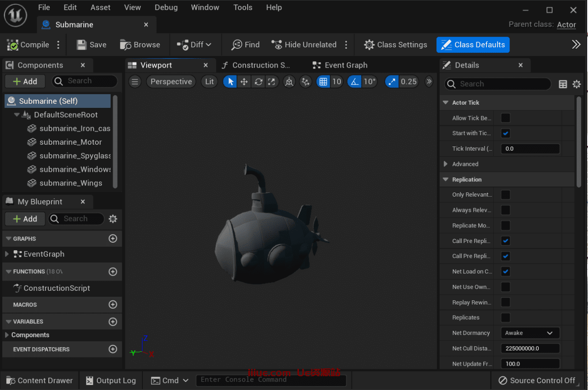Click the Compile blueprint icon
The width and height of the screenshot is (588, 390).
(13, 45)
